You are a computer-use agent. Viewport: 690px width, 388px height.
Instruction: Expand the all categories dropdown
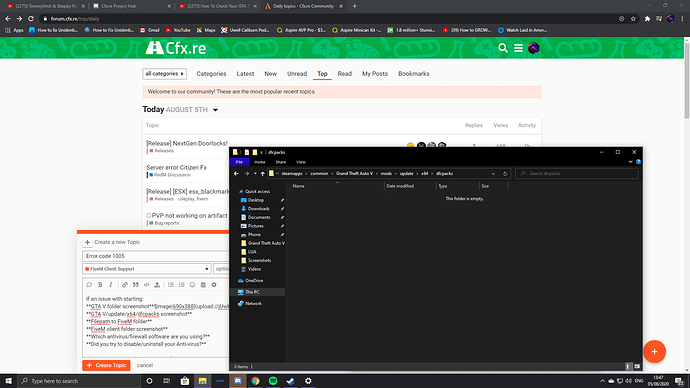[x=164, y=73]
